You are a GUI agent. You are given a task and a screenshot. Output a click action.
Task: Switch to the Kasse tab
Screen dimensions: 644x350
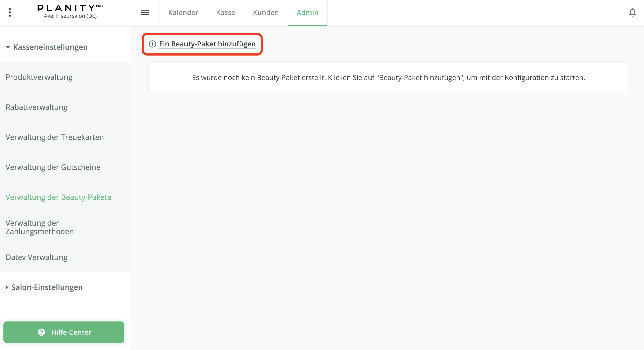tap(225, 12)
